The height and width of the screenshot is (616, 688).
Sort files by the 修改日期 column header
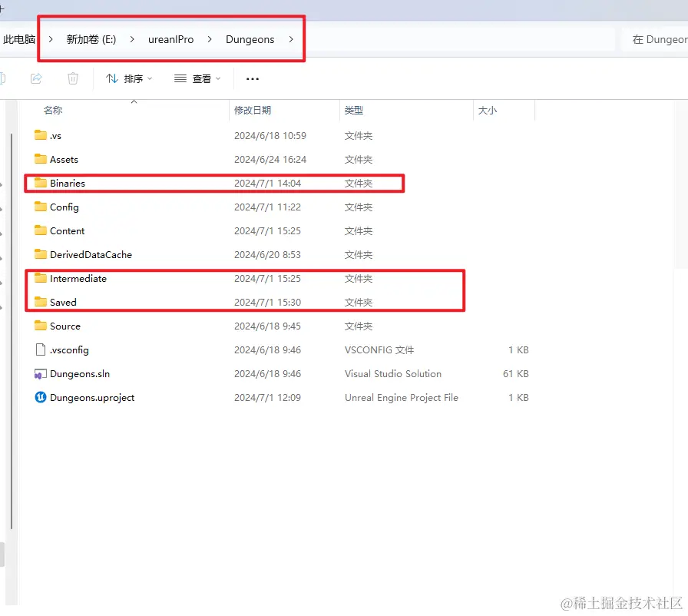point(253,110)
